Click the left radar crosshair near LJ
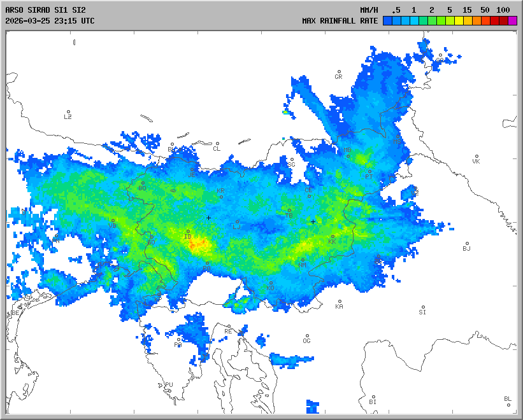 (x=208, y=218)
